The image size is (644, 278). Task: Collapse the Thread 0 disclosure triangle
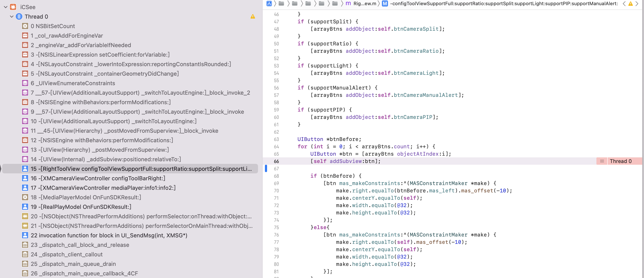pos(11,16)
